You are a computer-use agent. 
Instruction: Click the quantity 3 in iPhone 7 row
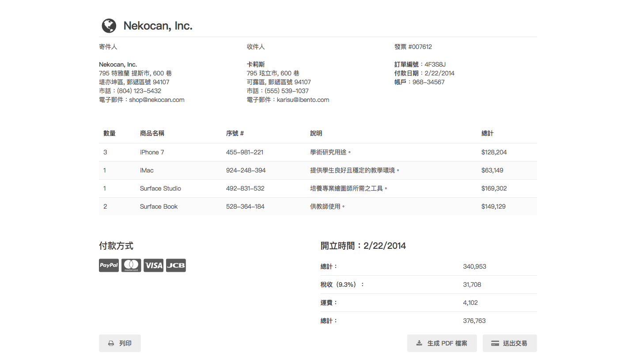pos(105,152)
